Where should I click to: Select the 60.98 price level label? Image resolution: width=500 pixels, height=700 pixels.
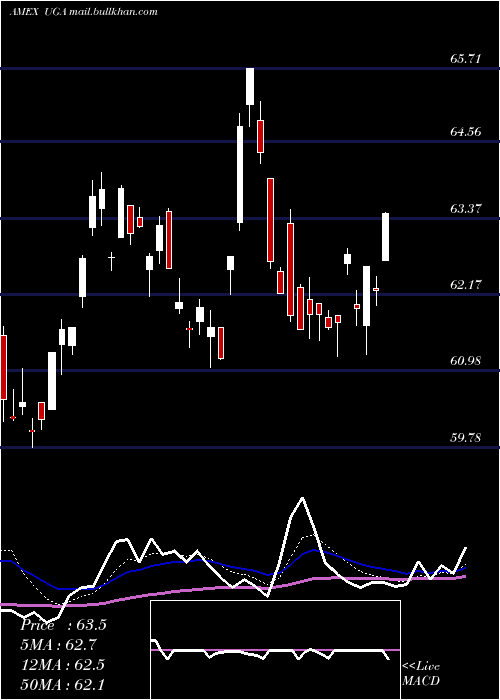pos(466,360)
